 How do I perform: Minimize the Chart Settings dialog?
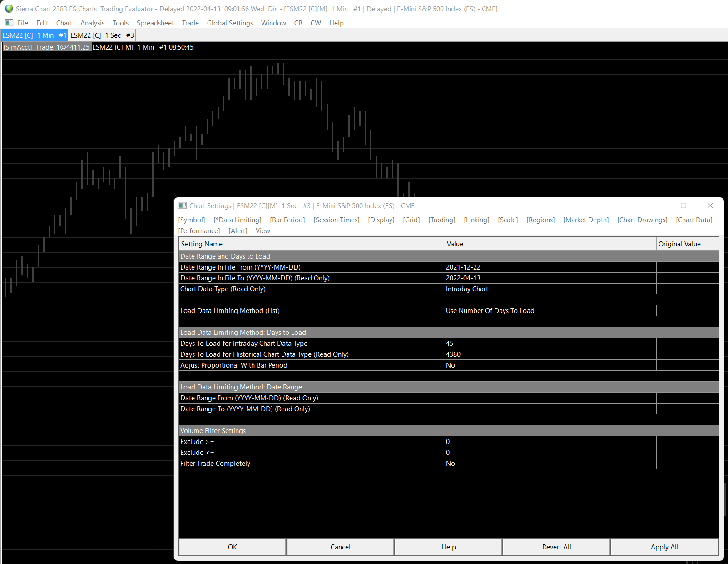[657, 205]
